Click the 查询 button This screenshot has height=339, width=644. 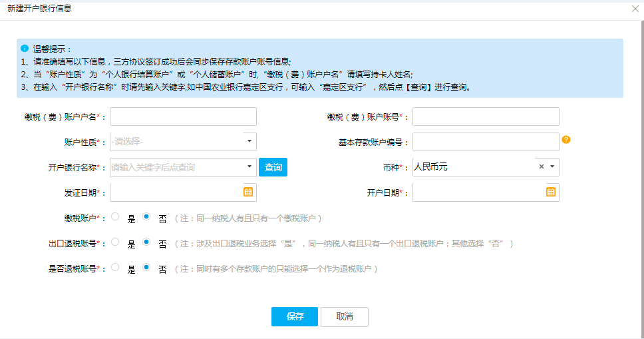click(273, 167)
